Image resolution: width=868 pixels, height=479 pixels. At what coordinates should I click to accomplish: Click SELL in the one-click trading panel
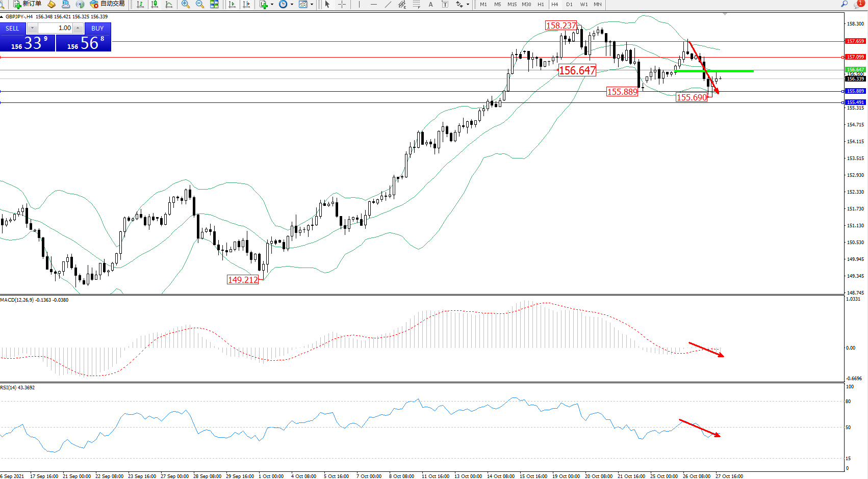13,29
